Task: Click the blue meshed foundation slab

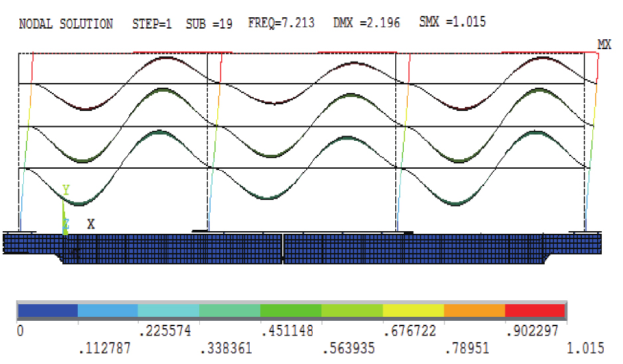Action: [x=302, y=248]
